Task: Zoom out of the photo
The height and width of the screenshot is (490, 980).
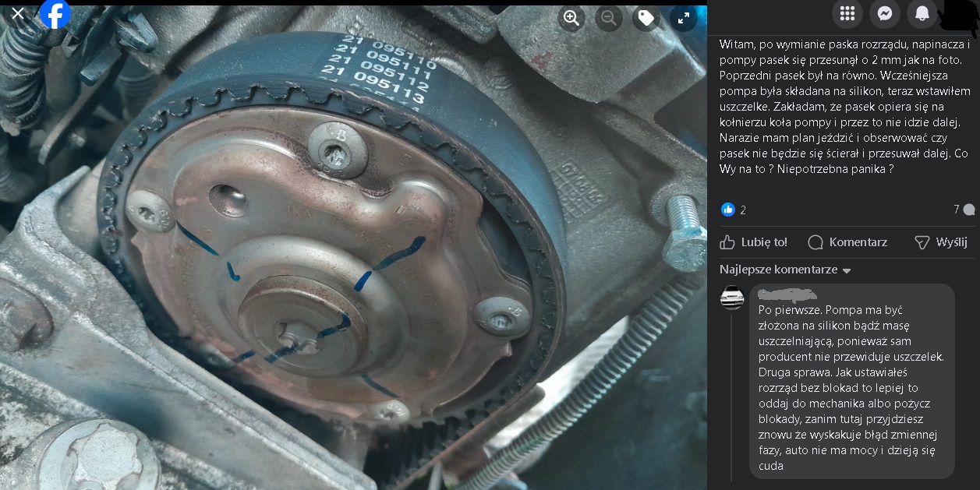Action: 609,18
